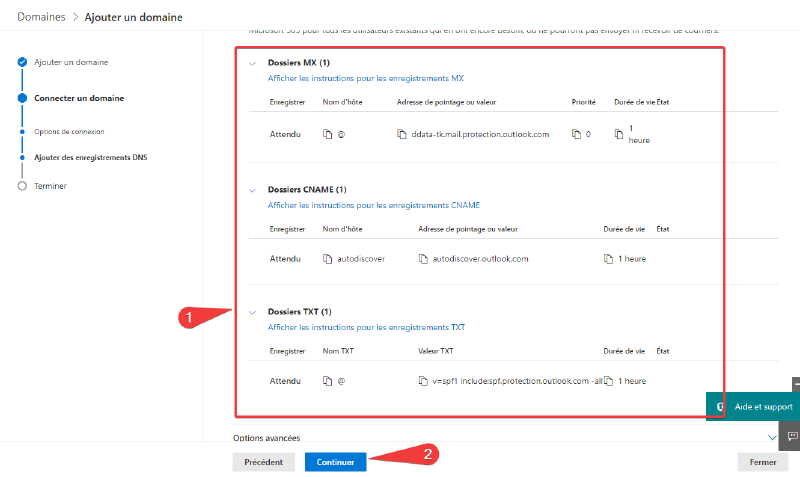Click the Valeur TXT column header
This screenshot has width=800, height=477.
(x=436, y=351)
